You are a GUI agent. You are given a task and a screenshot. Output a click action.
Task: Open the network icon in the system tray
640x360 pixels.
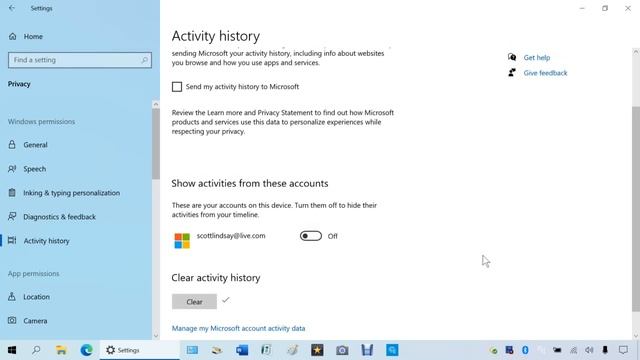(573, 350)
